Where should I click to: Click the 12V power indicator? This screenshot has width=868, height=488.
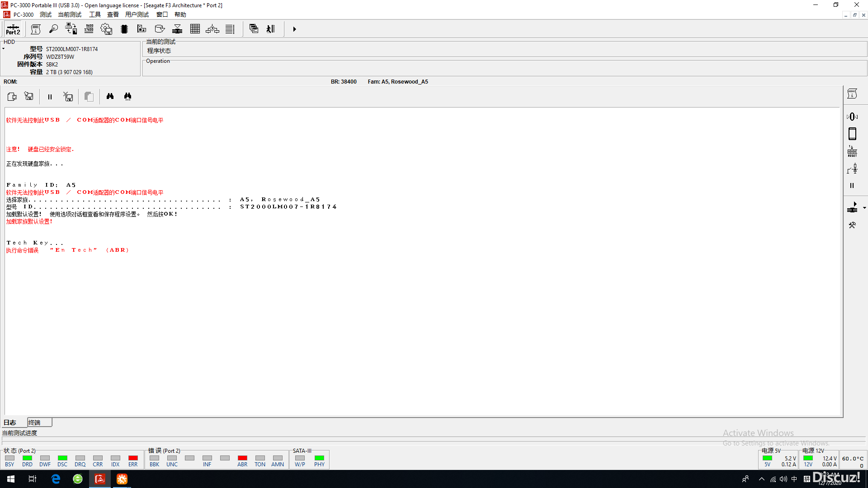pyautogui.click(x=808, y=458)
